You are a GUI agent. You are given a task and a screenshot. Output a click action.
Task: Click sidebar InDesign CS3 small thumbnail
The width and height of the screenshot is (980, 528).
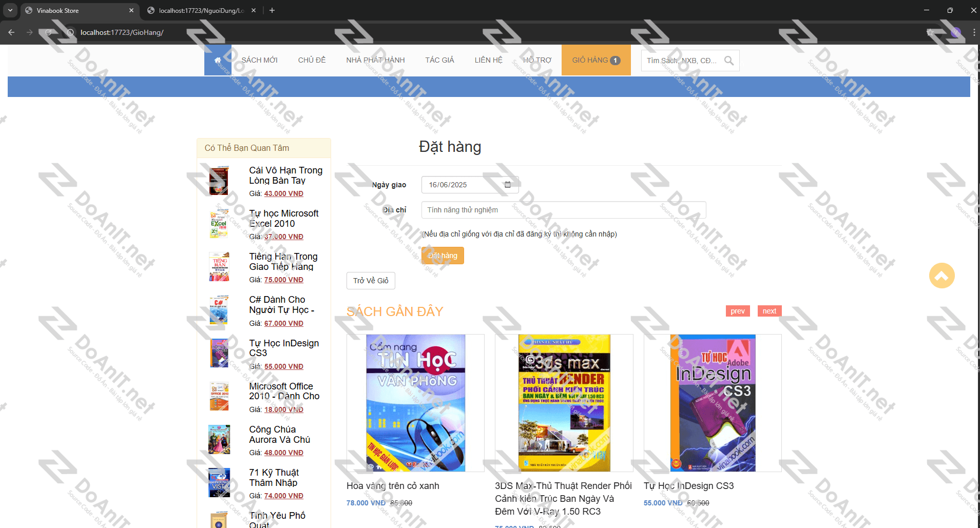(x=219, y=353)
